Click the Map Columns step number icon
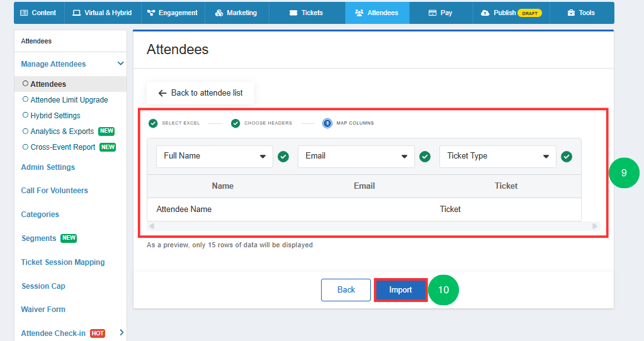Image resolution: width=644 pixels, height=341 pixels. click(327, 123)
